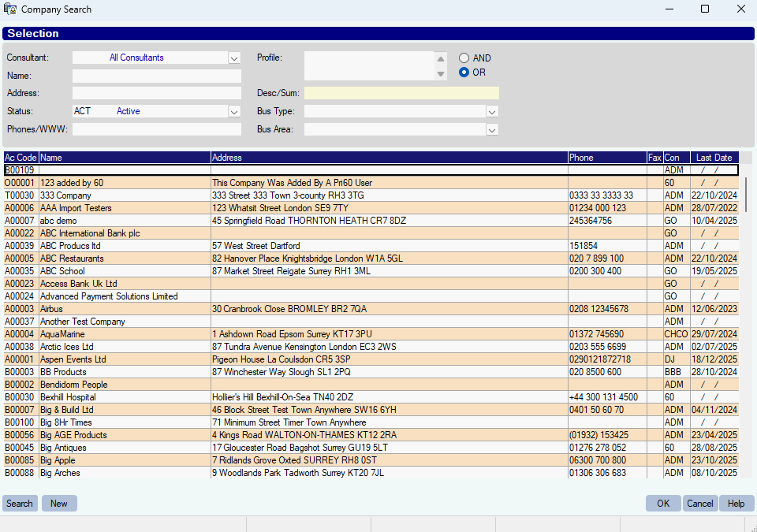Select the 'Airbus' company name
Screen dimensions: 757x532
coord(52,309)
